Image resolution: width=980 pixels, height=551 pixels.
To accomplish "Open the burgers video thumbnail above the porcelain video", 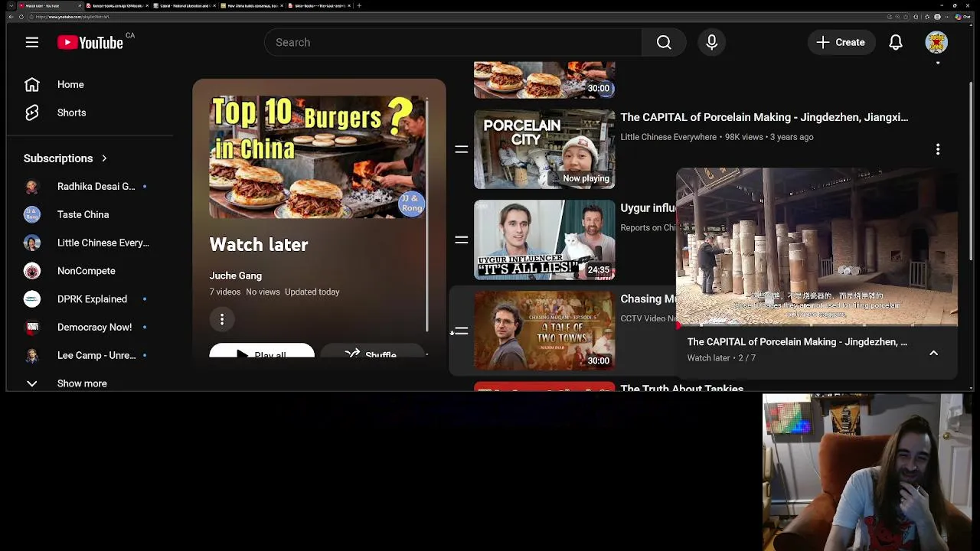I will click(544, 80).
